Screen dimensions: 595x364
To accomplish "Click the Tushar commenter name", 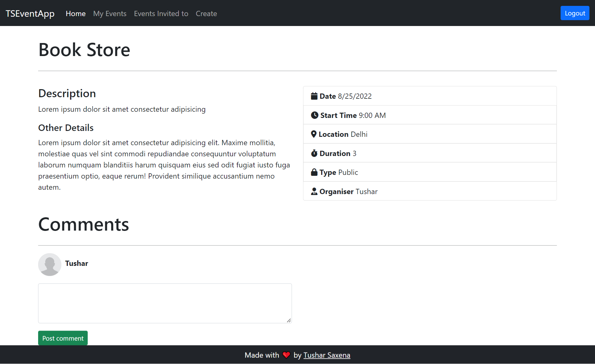I will point(77,263).
